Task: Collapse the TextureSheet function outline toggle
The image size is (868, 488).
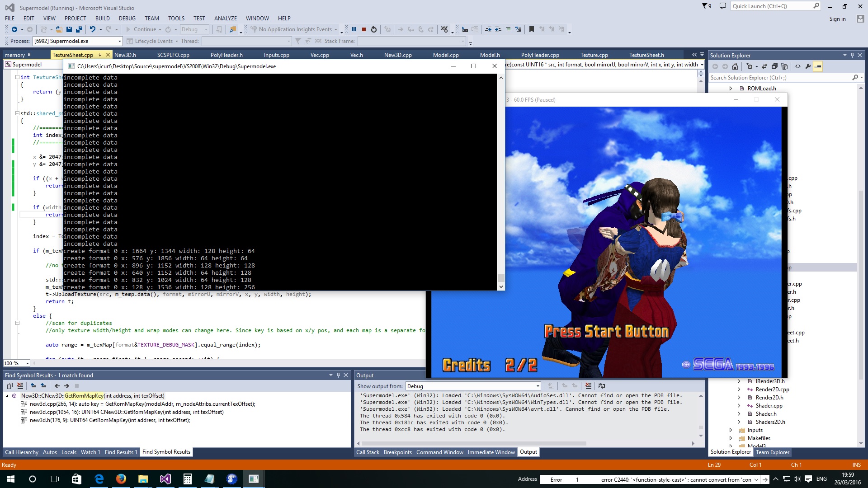Action: click(17, 77)
